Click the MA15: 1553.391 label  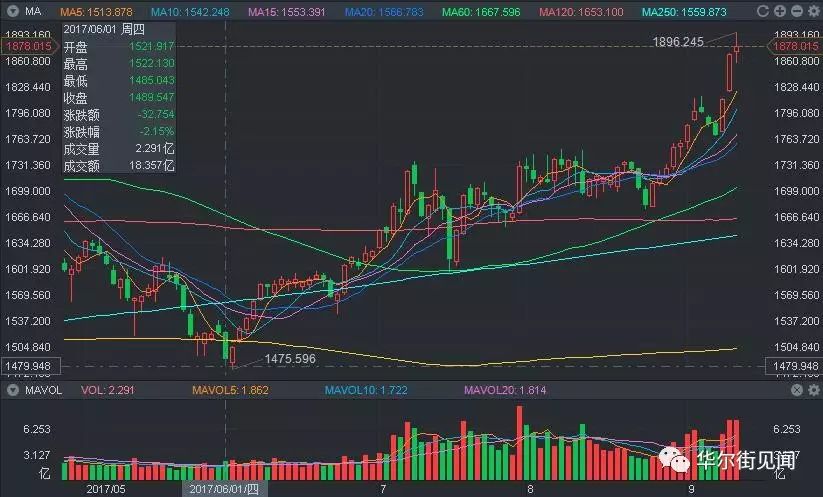tap(287, 12)
